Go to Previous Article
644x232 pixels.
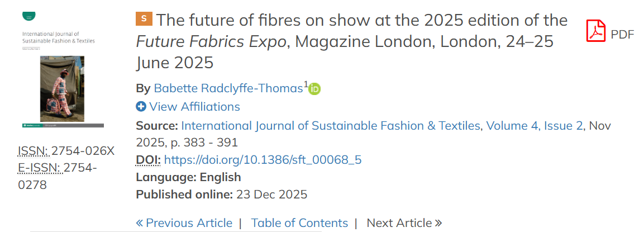click(x=189, y=223)
